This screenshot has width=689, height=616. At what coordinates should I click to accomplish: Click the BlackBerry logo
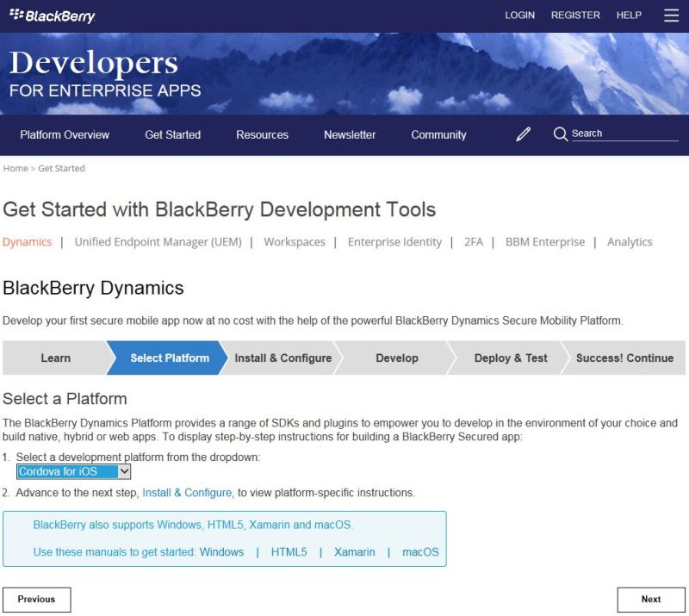(52, 16)
